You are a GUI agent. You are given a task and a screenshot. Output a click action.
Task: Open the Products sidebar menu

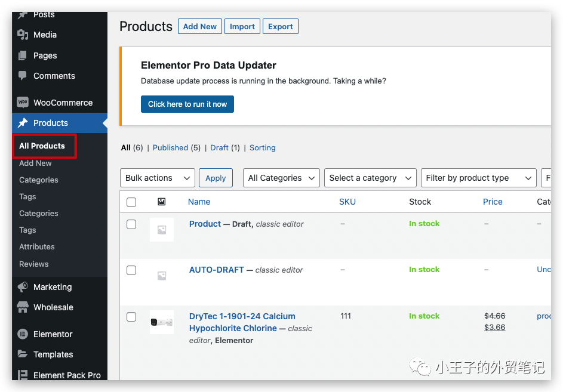pyautogui.click(x=60, y=123)
